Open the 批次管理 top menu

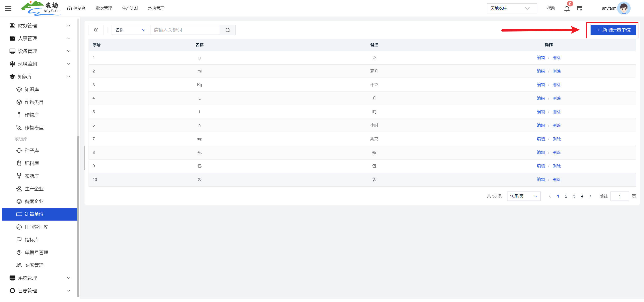point(104,8)
